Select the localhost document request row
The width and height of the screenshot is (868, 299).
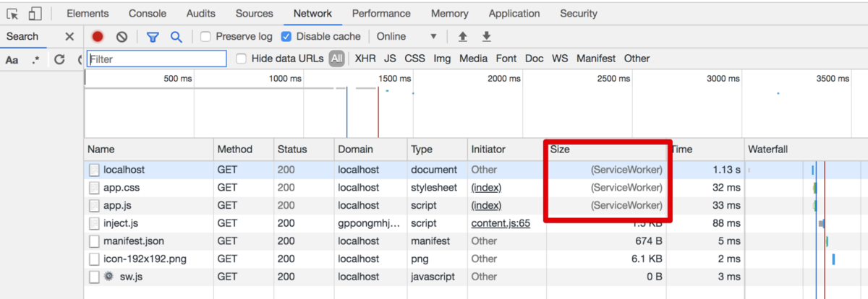476,170
